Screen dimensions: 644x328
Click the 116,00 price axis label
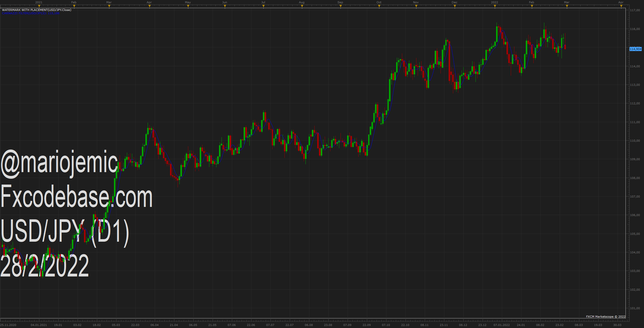tap(635, 29)
